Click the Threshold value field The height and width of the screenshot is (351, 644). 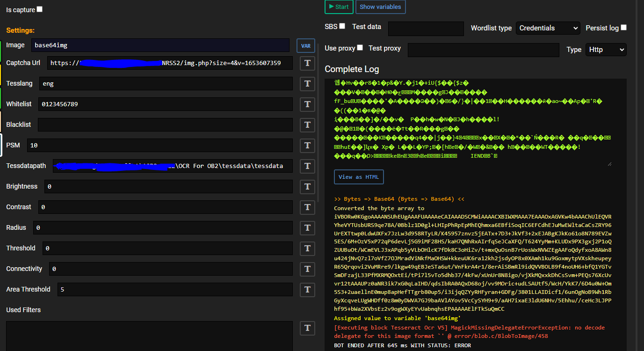[167, 249]
